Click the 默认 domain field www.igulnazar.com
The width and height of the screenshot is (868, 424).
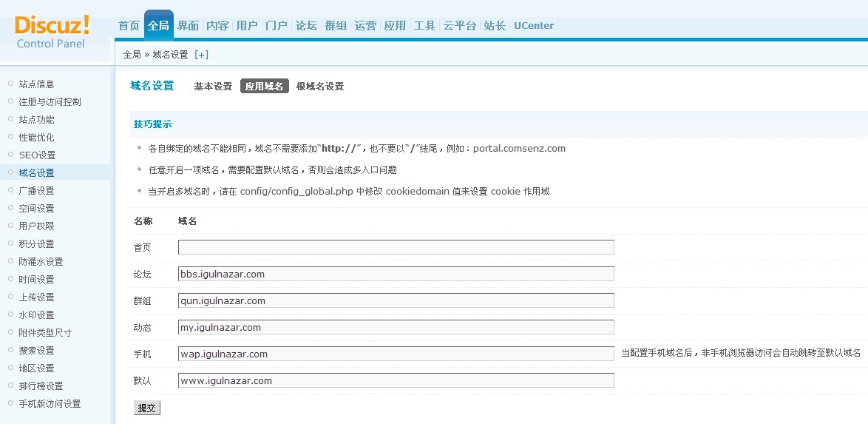(x=396, y=380)
